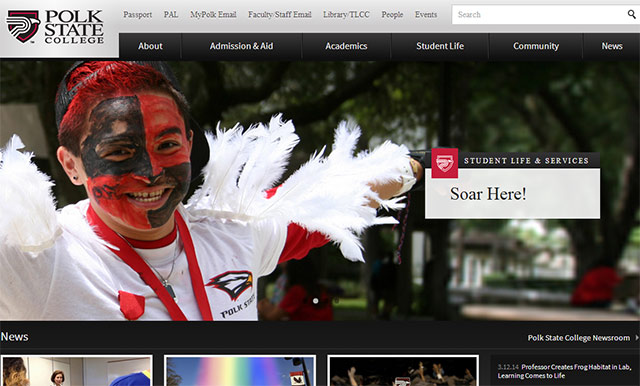Open the Admission & Aid menu
The width and height of the screenshot is (640, 386).
pyautogui.click(x=241, y=47)
